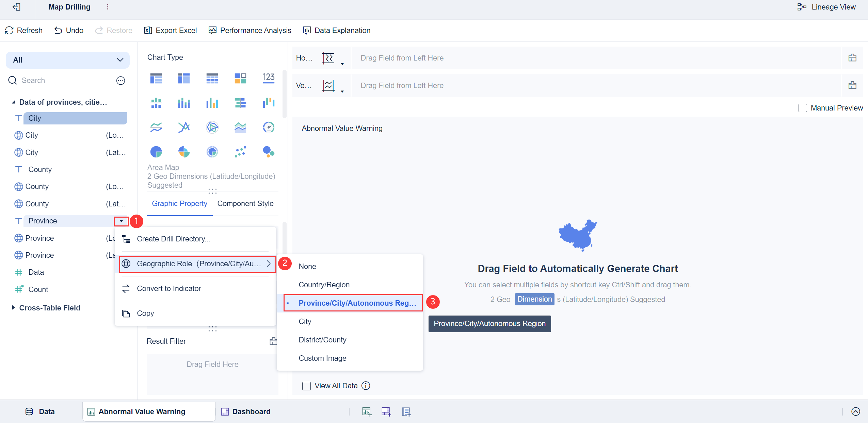Image resolution: width=868 pixels, height=423 pixels.
Task: Select the KPI indicator card chart type
Action: (x=269, y=78)
